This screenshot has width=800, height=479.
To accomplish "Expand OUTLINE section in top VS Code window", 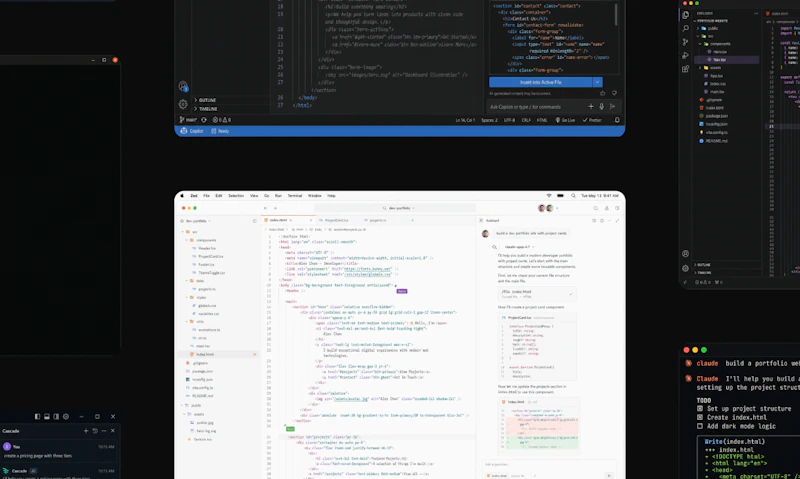I will [205, 100].
